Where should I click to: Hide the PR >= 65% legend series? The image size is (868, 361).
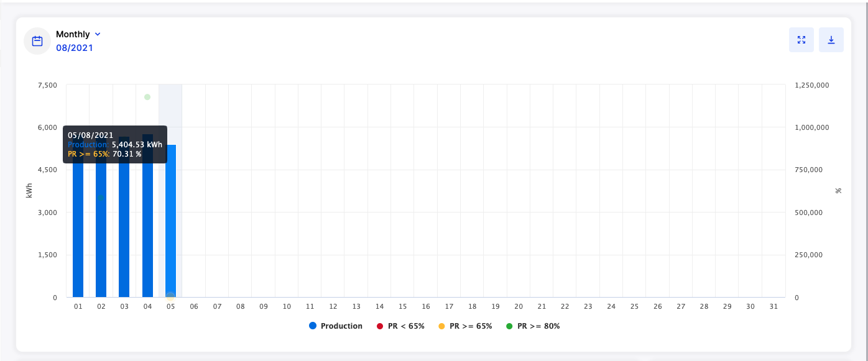471,326
